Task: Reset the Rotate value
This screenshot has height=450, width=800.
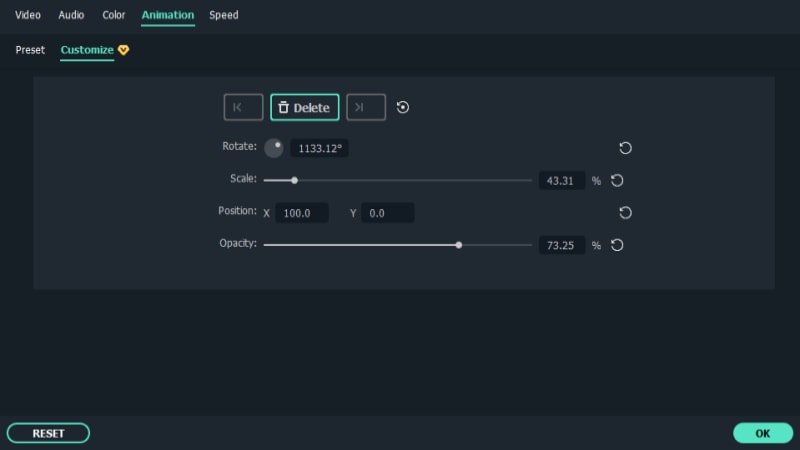Action: coord(625,148)
